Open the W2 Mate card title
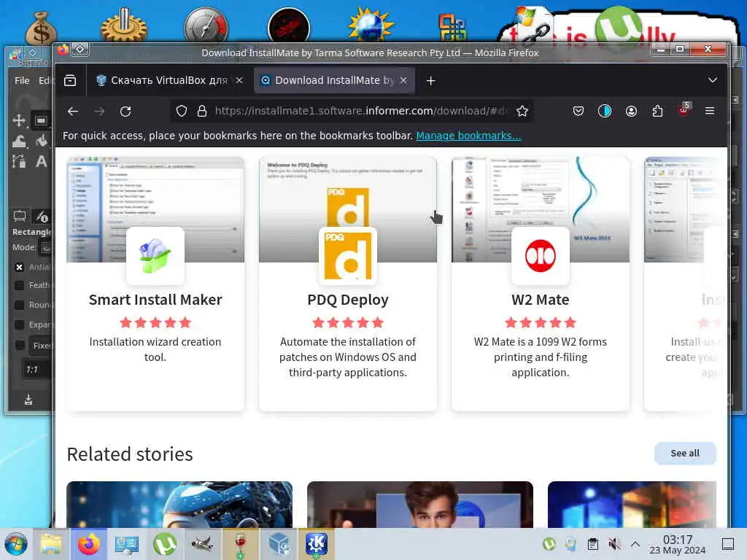The image size is (747, 560). pyautogui.click(x=541, y=300)
